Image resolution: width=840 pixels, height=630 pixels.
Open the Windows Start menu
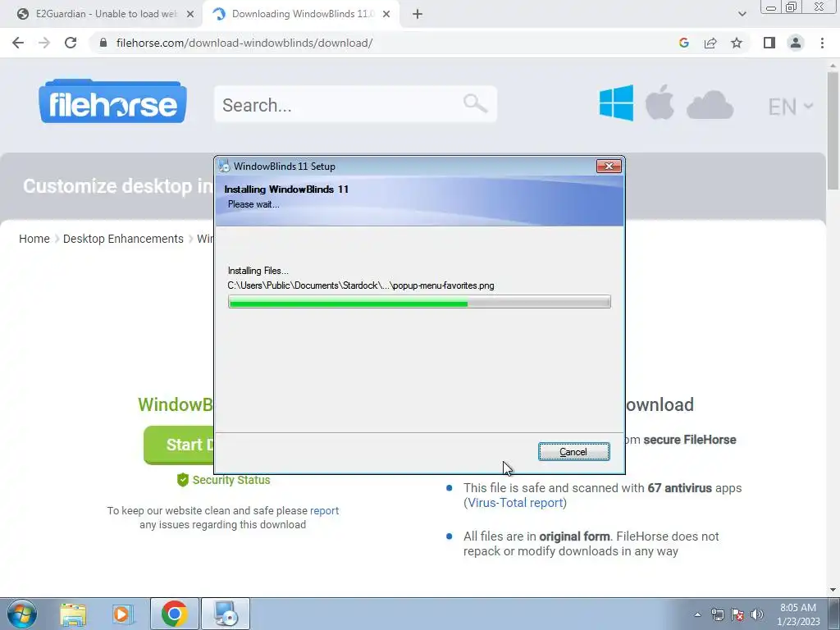(x=21, y=614)
